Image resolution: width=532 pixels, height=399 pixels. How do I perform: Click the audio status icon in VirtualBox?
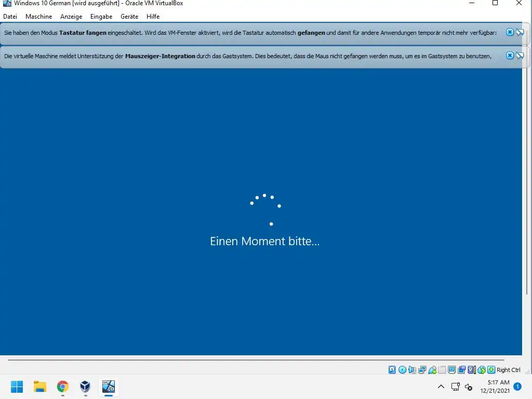pyautogui.click(x=412, y=370)
